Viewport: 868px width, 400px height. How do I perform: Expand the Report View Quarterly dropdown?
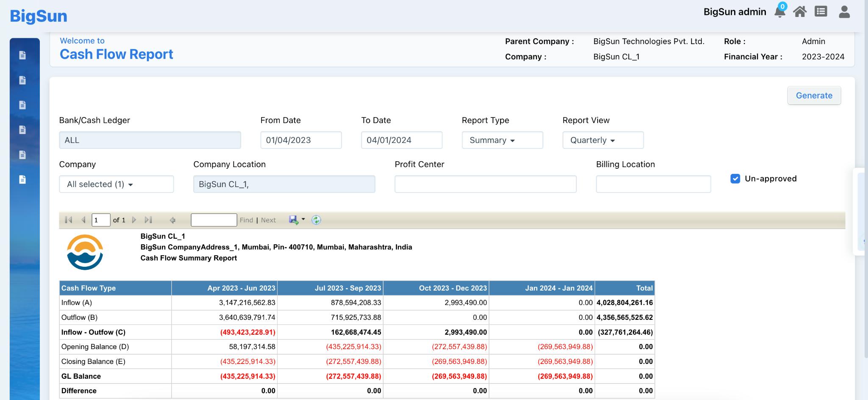pyautogui.click(x=603, y=140)
